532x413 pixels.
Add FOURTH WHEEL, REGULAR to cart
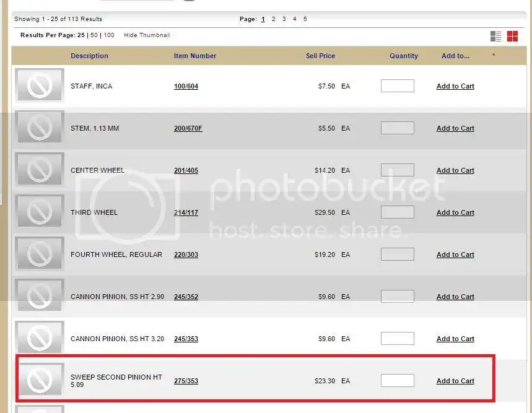pos(455,254)
